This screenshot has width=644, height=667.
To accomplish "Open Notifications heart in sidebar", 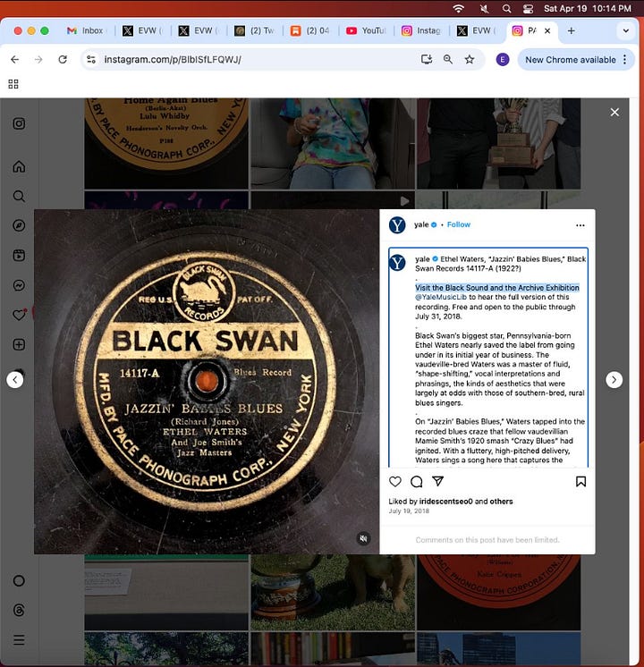I will pos(19,315).
